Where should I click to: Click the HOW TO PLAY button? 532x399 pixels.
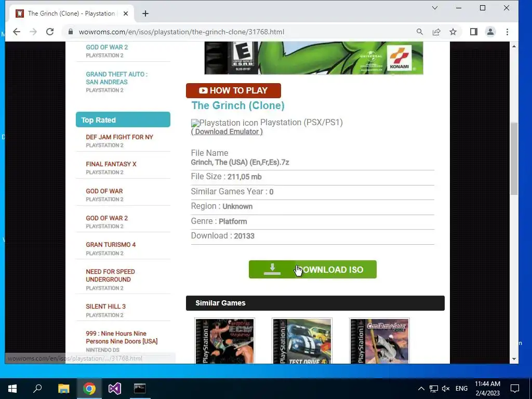(233, 90)
